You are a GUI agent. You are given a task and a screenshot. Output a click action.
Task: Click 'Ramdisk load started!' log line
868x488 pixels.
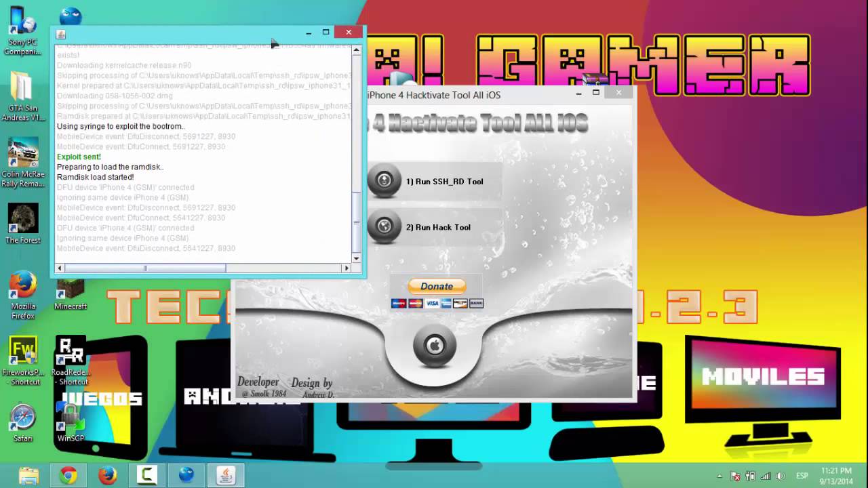(95, 178)
